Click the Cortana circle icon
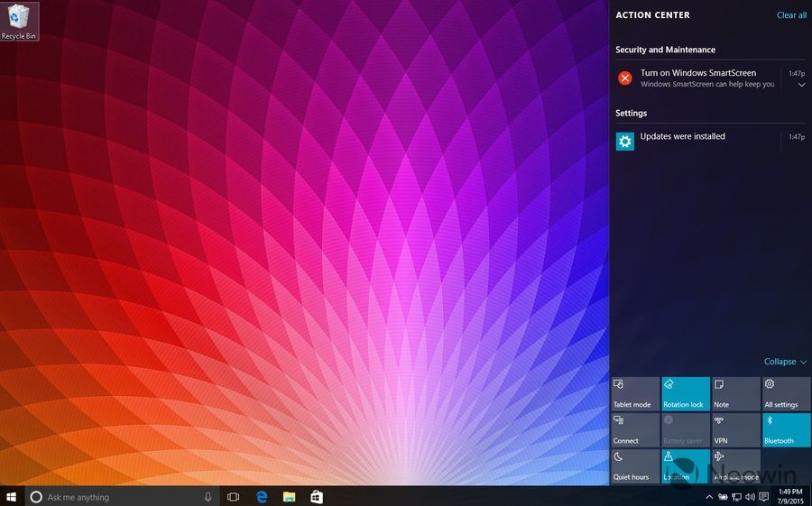Image resolution: width=812 pixels, height=506 pixels. (x=36, y=497)
